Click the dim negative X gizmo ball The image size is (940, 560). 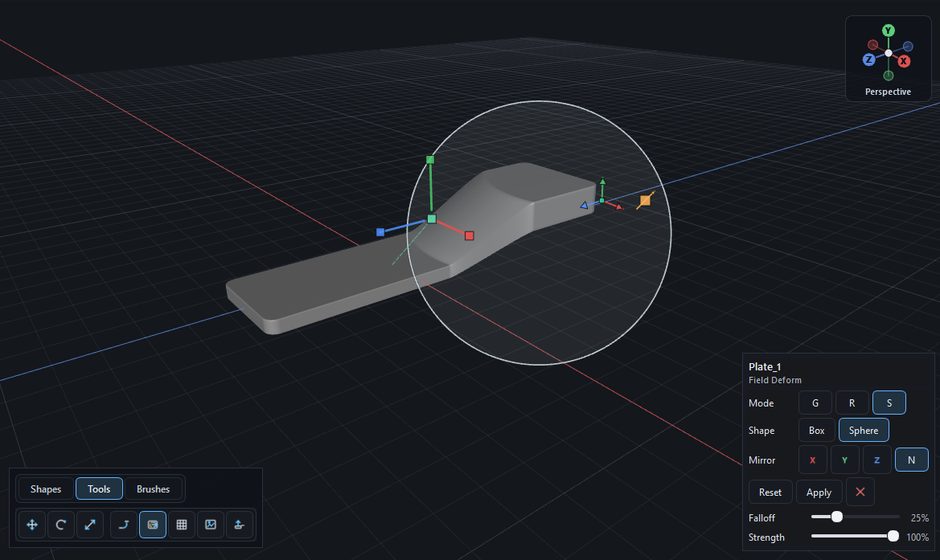(x=873, y=45)
